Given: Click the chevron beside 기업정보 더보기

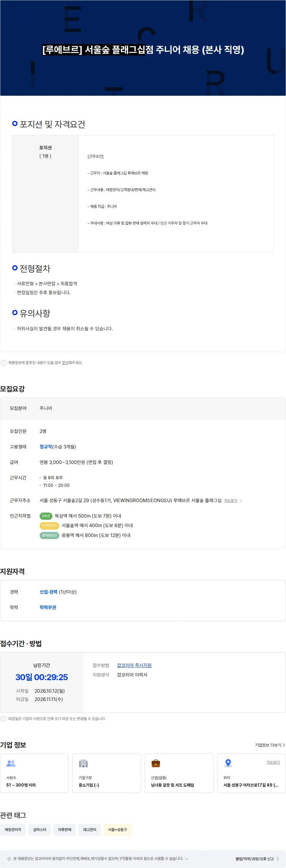Looking at the screenshot, I should pyautogui.click(x=284, y=745).
